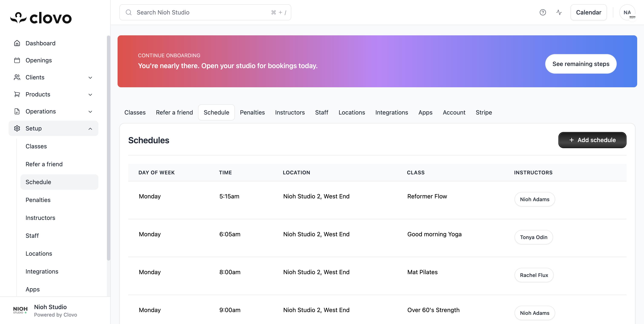The height and width of the screenshot is (324, 644).
Task: Click the Mat Pilates class cell
Action: point(422,272)
